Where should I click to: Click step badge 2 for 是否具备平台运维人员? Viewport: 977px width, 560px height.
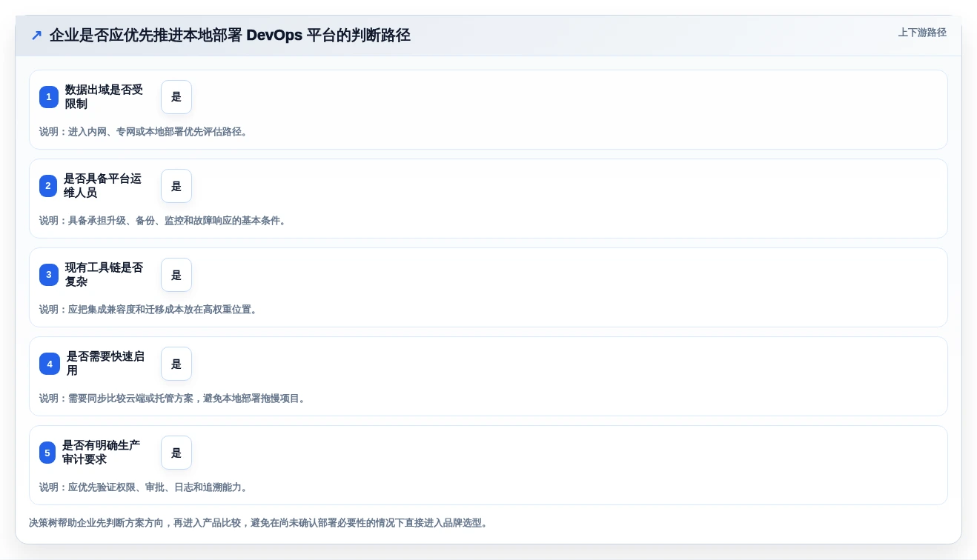[48, 186]
